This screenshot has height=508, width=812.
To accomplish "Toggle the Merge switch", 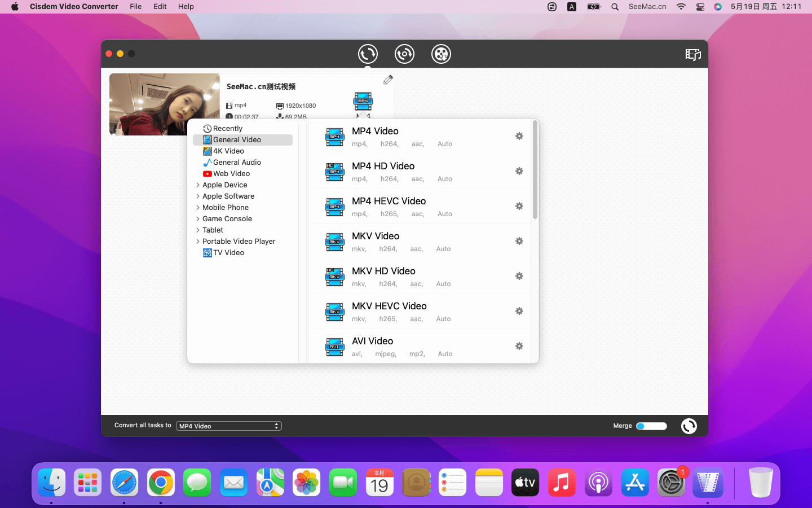I will click(651, 426).
